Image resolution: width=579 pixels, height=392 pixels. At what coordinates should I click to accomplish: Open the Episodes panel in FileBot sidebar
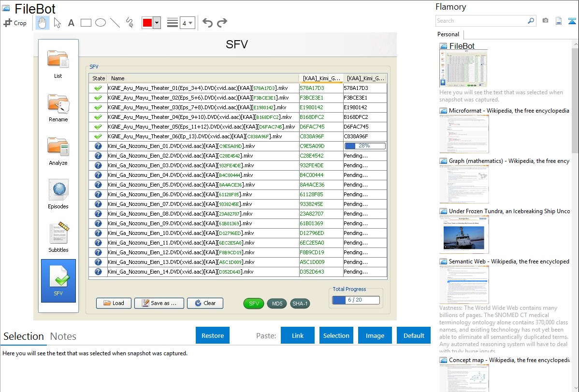coord(58,194)
